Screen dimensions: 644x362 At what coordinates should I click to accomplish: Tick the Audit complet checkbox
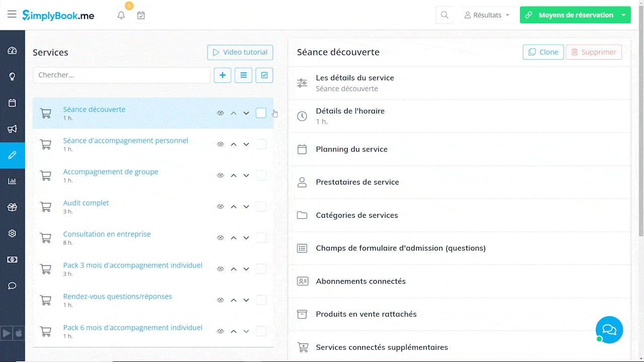(x=261, y=207)
